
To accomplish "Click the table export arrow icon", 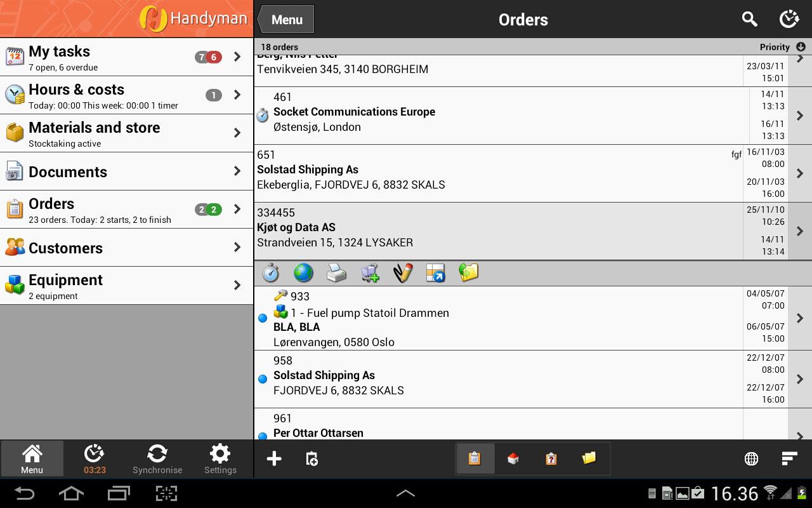I will coord(436,273).
